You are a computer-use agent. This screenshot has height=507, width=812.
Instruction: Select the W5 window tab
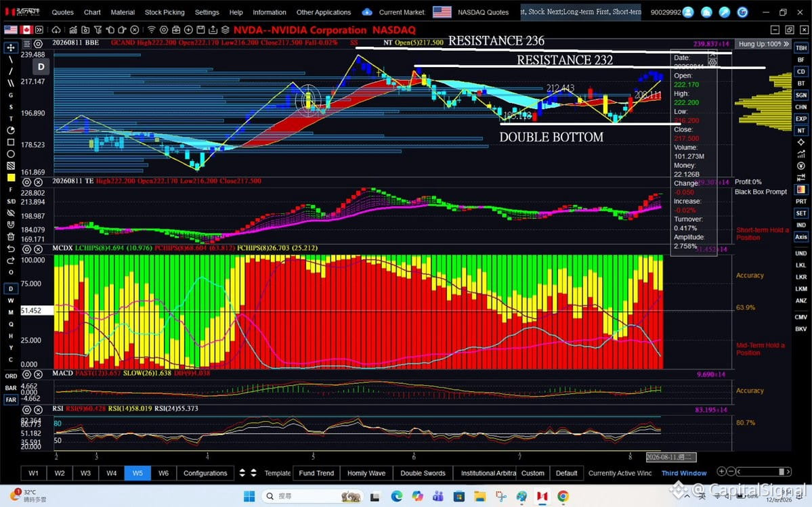click(x=137, y=473)
